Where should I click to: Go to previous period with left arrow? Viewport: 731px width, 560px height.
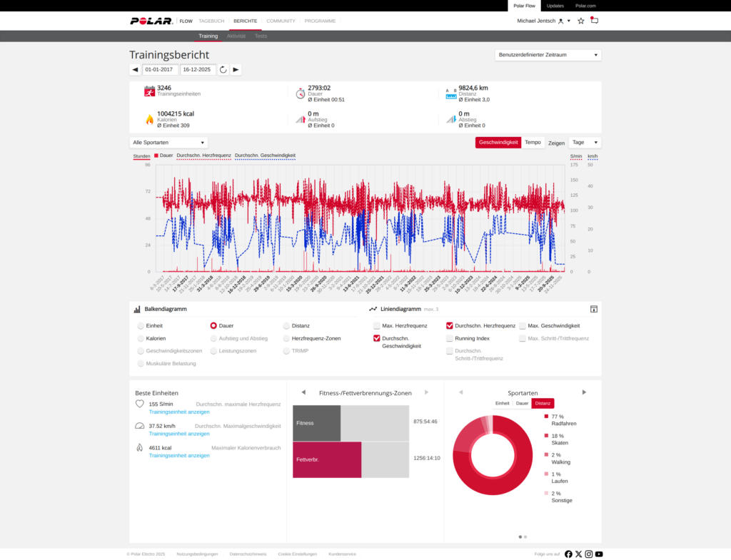[135, 70]
